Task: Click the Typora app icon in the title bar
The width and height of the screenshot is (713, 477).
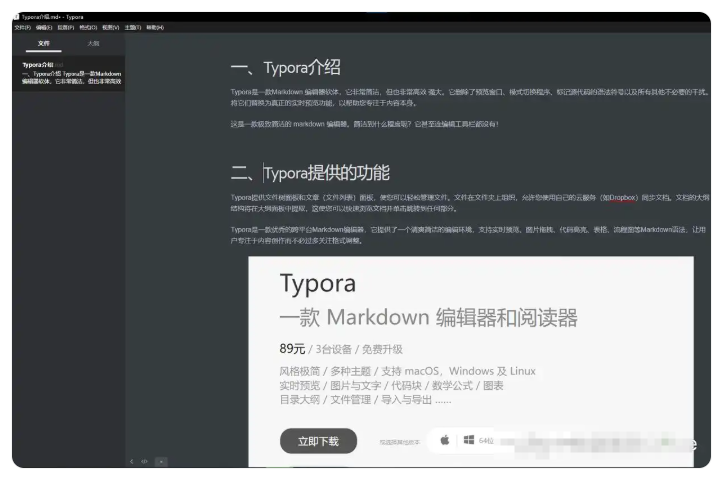Action: [x=16, y=17]
